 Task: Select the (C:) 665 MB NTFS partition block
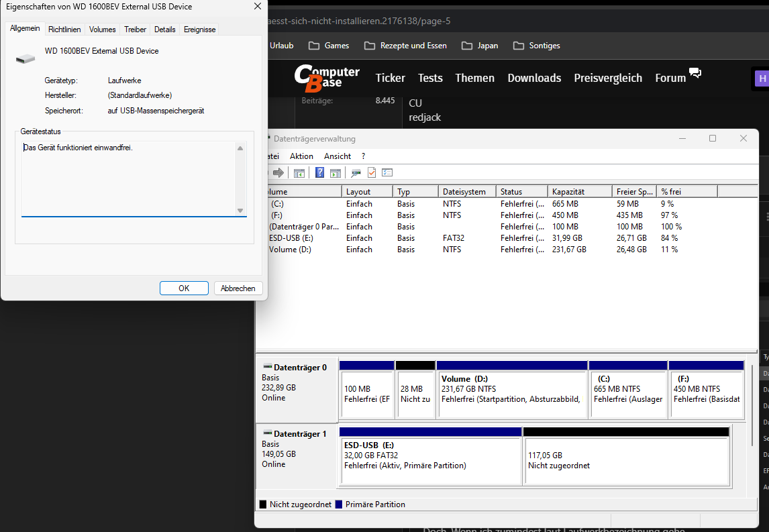pyautogui.click(x=628, y=390)
